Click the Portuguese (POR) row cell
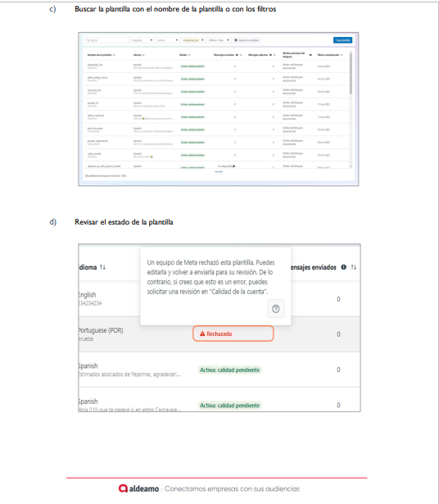439x504 pixels. (101, 334)
